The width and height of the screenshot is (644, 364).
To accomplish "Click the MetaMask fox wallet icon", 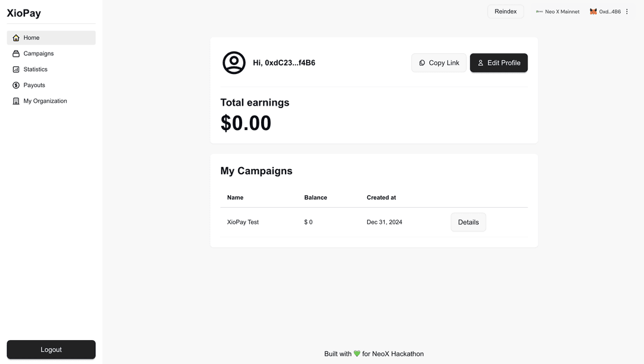I will [x=593, y=11].
